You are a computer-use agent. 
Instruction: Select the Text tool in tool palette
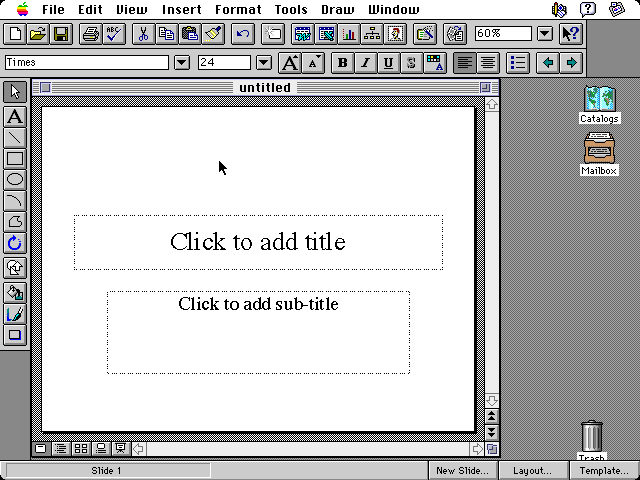15,117
